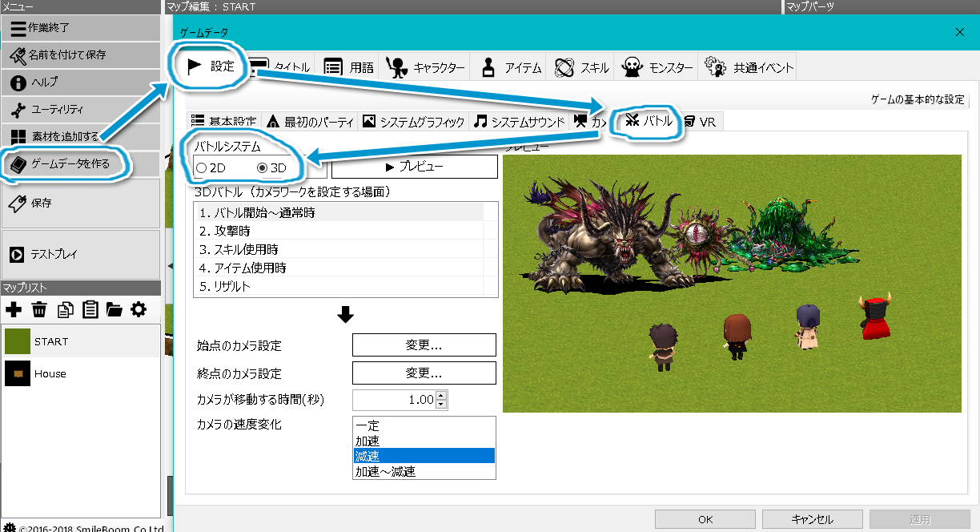Switch to 設定 tab
The height and width of the screenshot is (532, 980).
coord(210,66)
